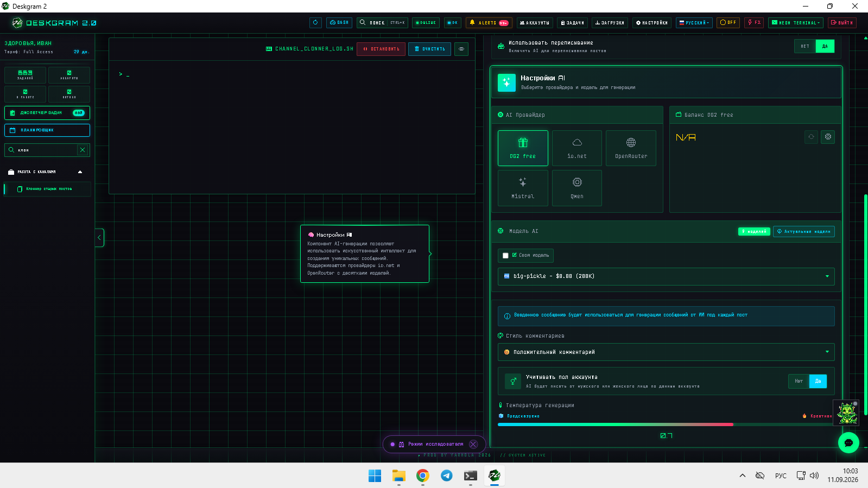
Task: Select the Mistral provider
Action: 523,188
